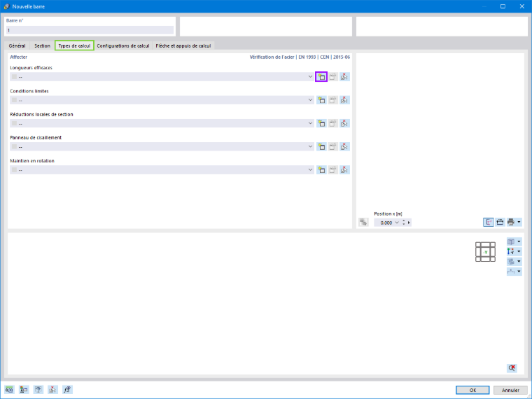Open the printer options dropdown arrow
Viewport: 532px width, 399px height.
[x=519, y=222]
